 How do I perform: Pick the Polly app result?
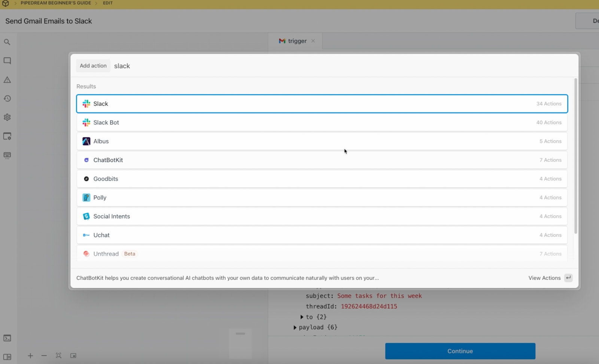click(x=322, y=198)
